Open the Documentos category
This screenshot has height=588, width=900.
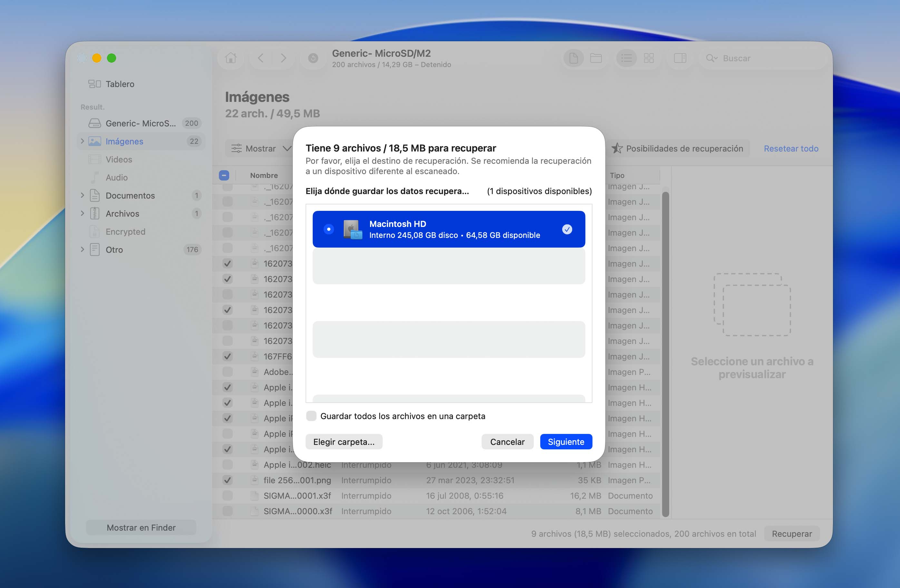tap(141, 195)
